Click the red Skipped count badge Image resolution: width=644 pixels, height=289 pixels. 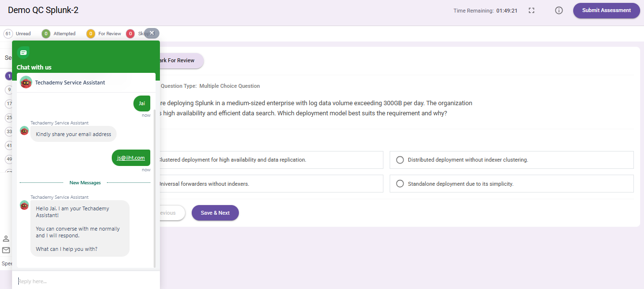point(130,34)
